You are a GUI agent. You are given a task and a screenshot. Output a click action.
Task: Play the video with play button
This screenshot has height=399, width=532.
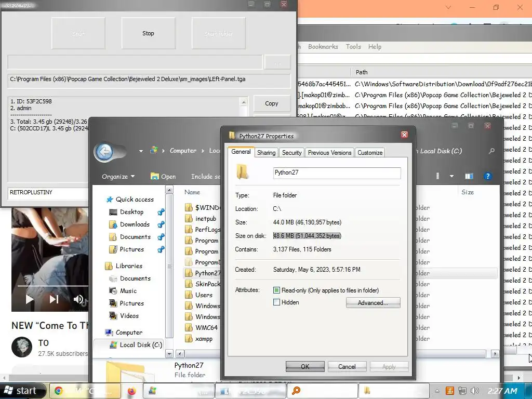click(30, 299)
